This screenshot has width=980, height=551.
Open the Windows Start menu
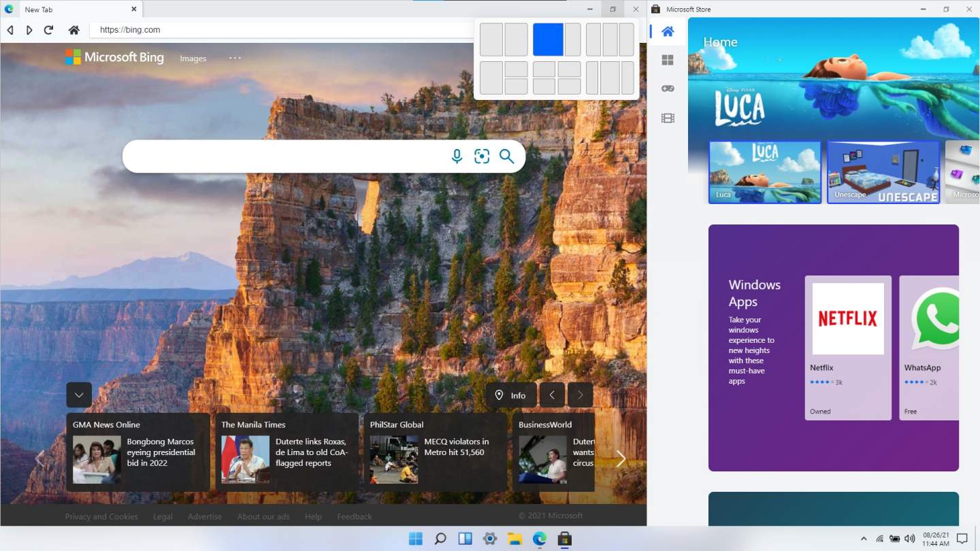(x=415, y=539)
